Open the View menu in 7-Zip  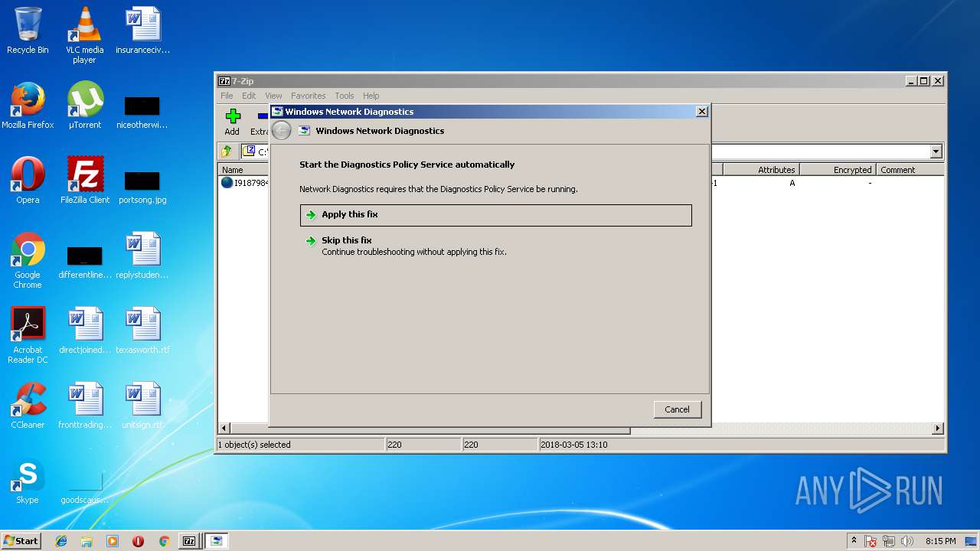[x=273, y=96]
